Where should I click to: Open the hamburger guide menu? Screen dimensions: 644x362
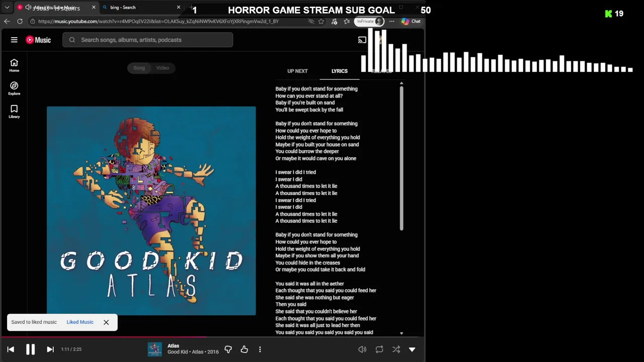[x=14, y=40]
